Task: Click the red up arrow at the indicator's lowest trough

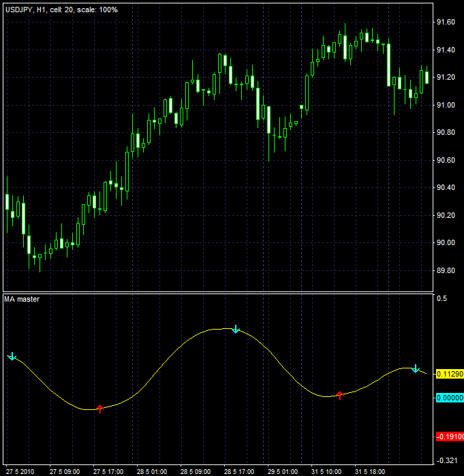Action: [x=100, y=409]
